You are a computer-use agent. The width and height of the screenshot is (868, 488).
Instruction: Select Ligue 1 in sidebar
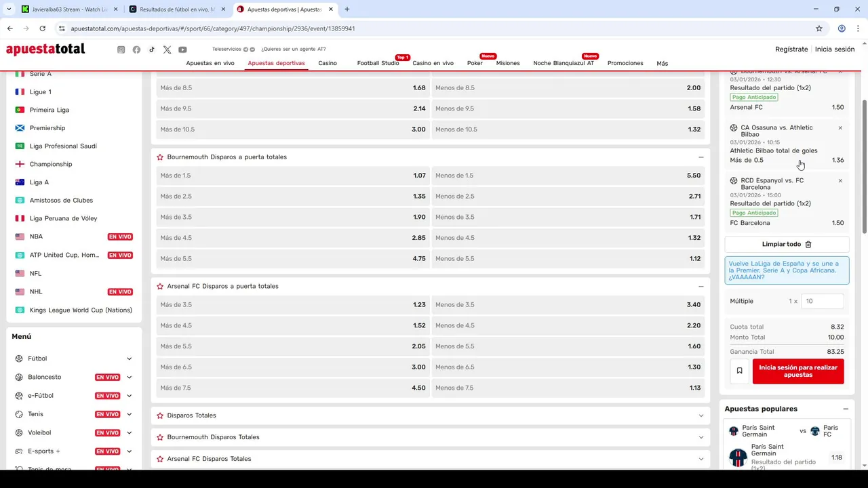[x=40, y=91]
